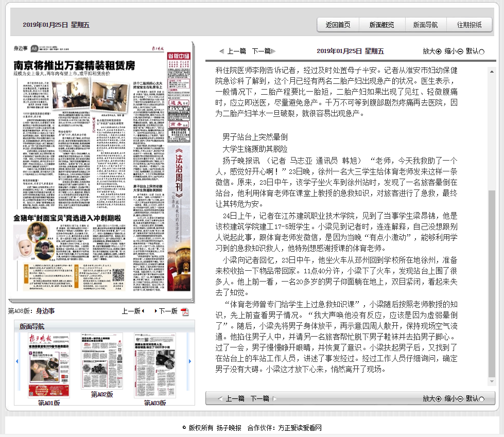Open 版面概览 tab

point(381,25)
